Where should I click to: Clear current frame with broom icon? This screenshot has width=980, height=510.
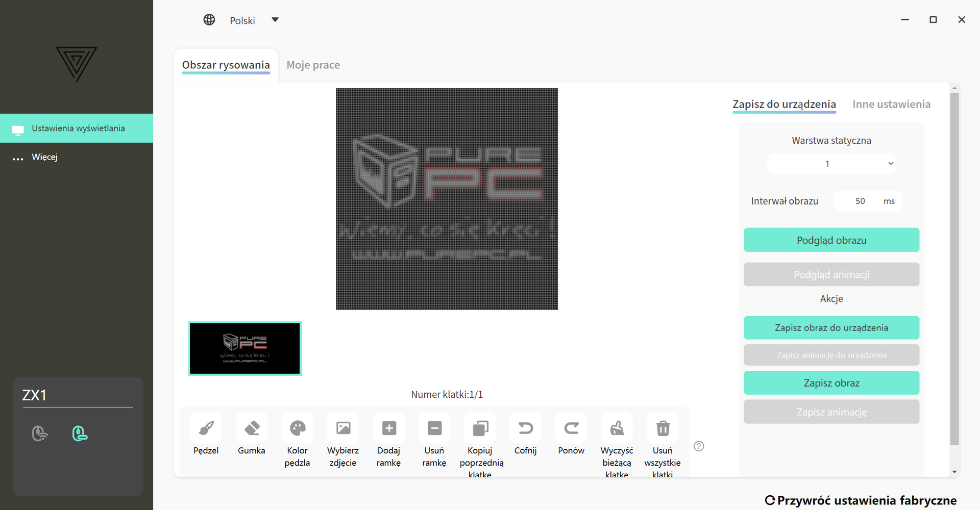(x=617, y=428)
